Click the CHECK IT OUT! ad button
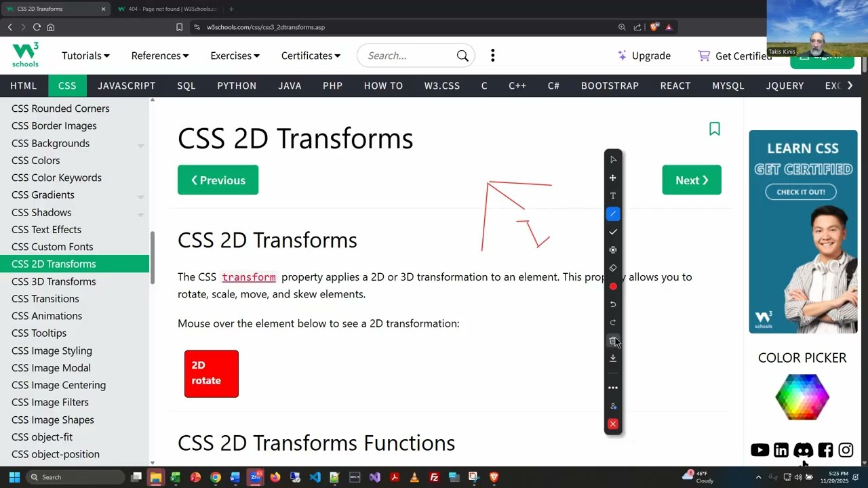The width and height of the screenshot is (868, 488). coord(801,192)
